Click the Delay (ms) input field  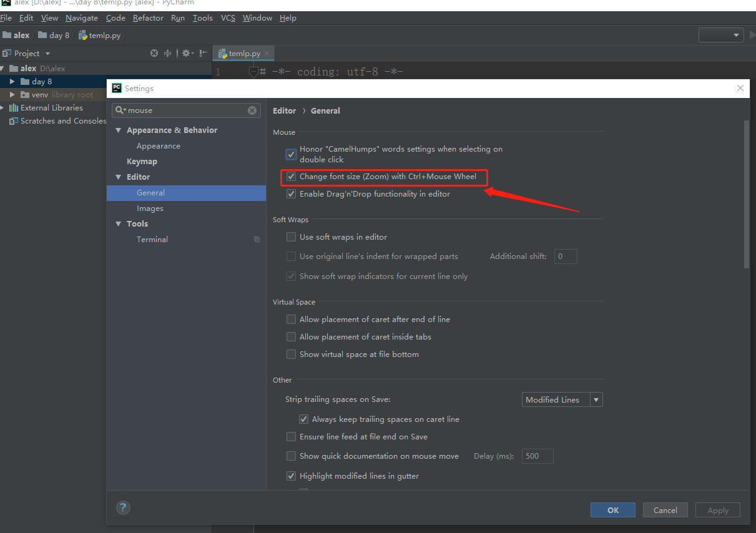[538, 456]
